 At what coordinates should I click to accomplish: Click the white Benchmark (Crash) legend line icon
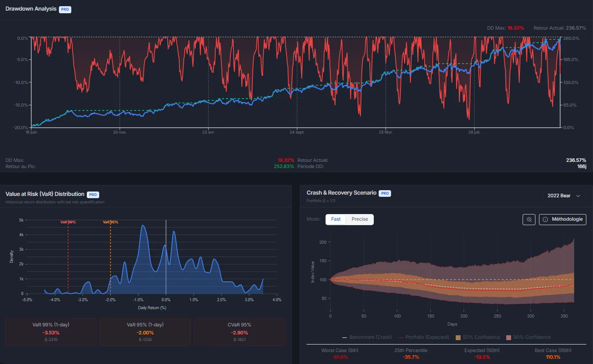point(343,337)
